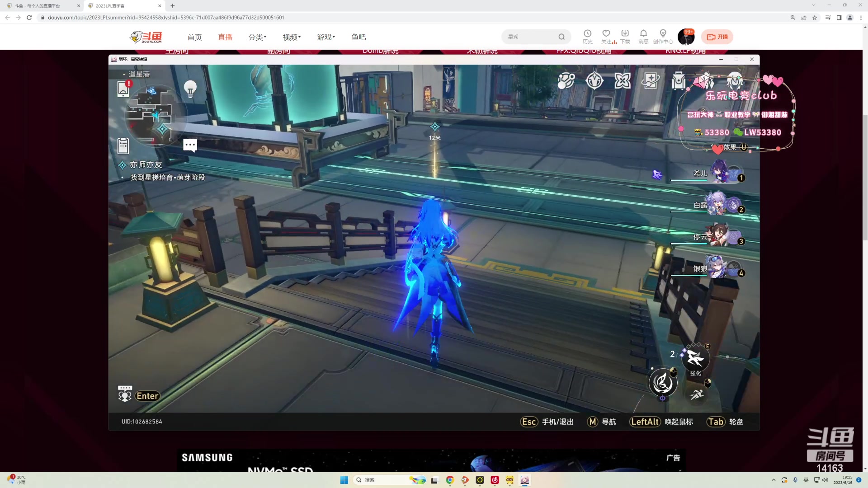The height and width of the screenshot is (488, 868).
Task: Open the 消息 notification bell
Action: pyautogui.click(x=643, y=34)
